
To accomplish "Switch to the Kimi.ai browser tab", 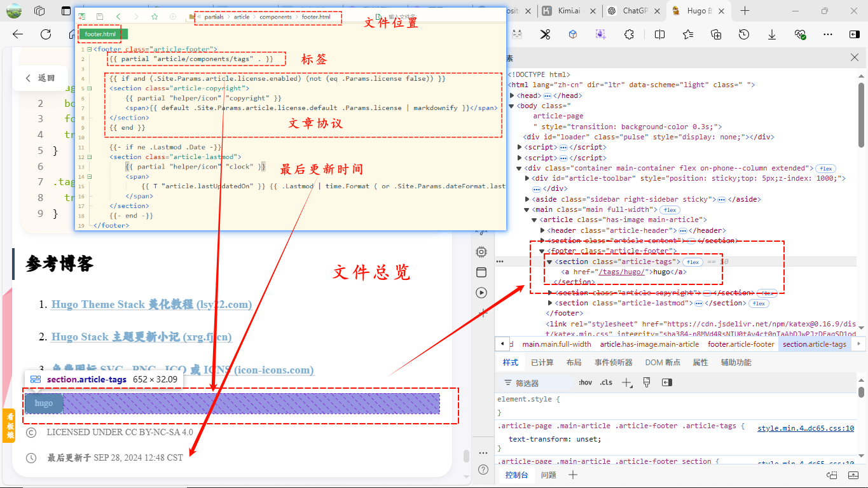I will [x=568, y=11].
